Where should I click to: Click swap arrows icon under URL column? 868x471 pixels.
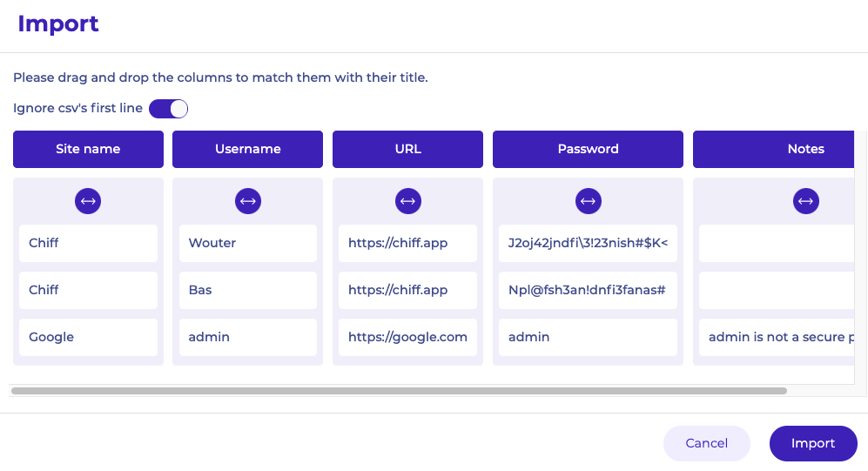(x=407, y=201)
